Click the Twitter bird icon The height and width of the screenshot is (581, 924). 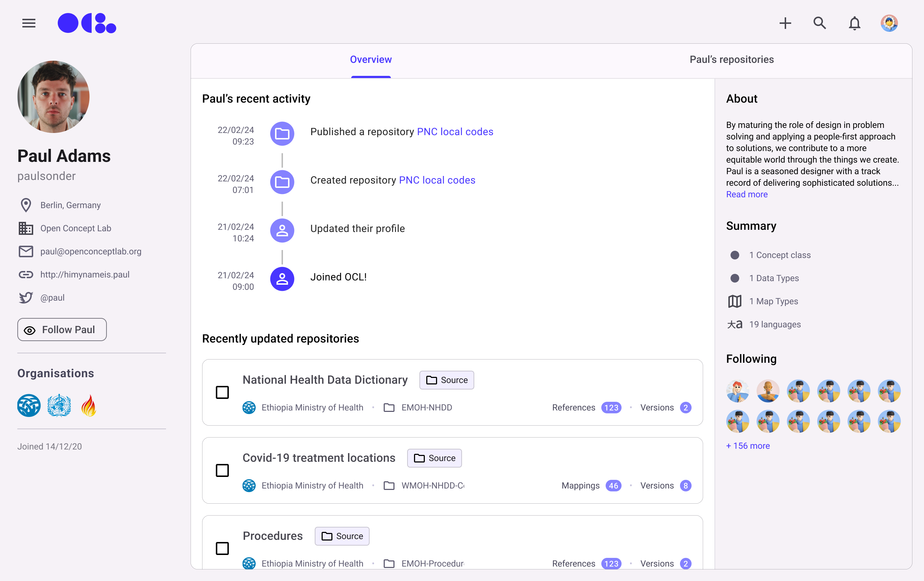26,298
